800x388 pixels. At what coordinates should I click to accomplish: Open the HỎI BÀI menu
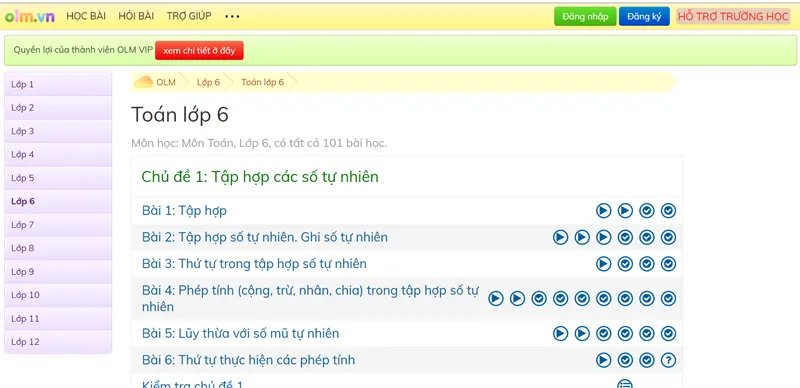tap(136, 16)
